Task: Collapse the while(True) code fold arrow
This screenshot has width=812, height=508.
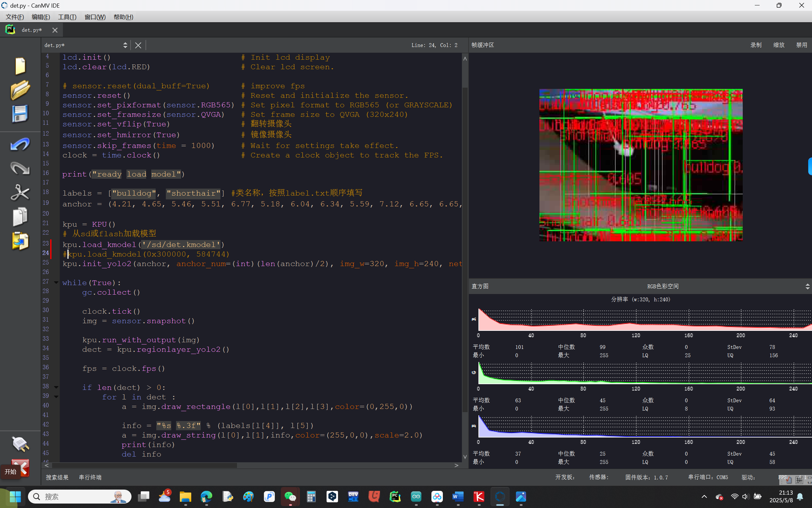Action: 56,283
